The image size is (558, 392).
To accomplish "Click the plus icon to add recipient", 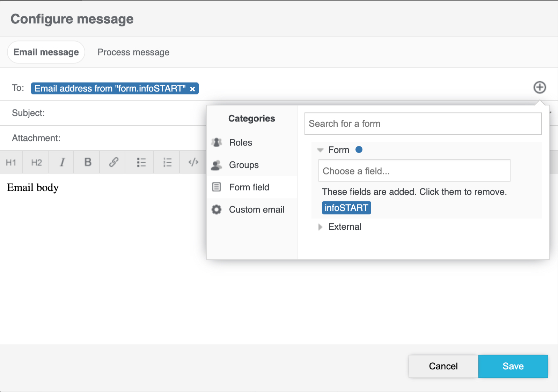I will coord(539,87).
